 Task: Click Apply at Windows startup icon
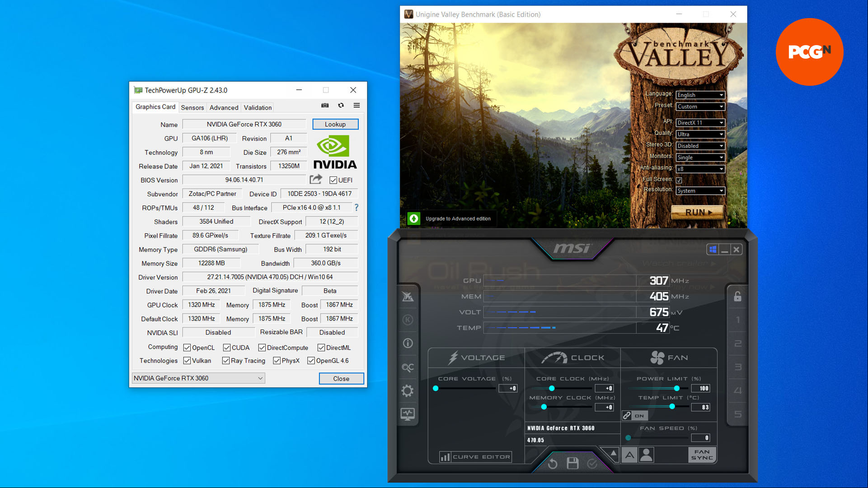coord(713,249)
